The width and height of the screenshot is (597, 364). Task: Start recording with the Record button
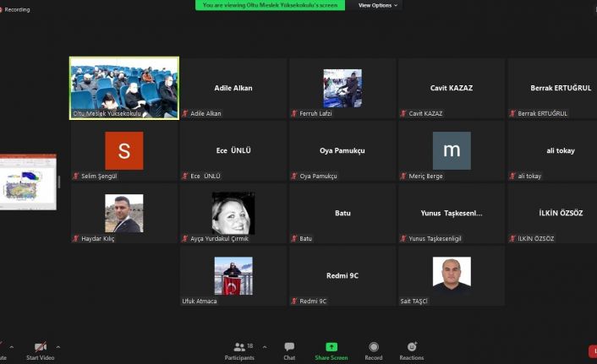pos(373,350)
